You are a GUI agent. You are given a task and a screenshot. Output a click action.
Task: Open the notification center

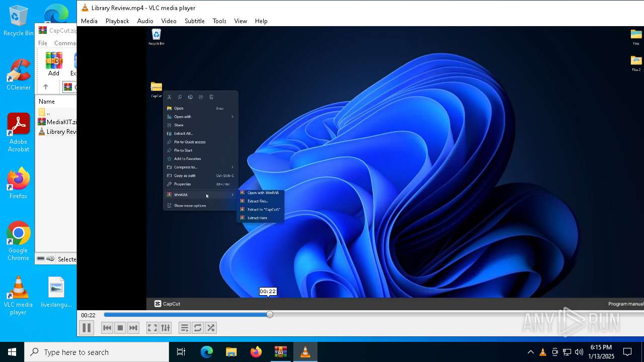pos(627,352)
